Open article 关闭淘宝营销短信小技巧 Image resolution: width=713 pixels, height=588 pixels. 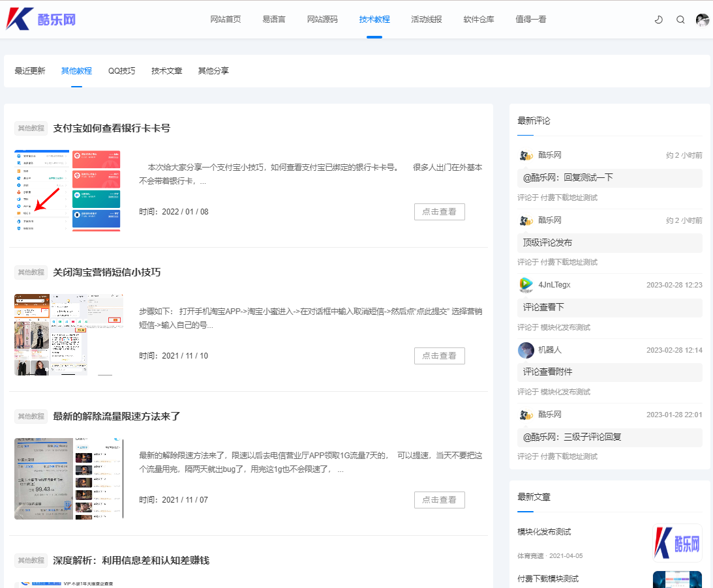(x=107, y=272)
